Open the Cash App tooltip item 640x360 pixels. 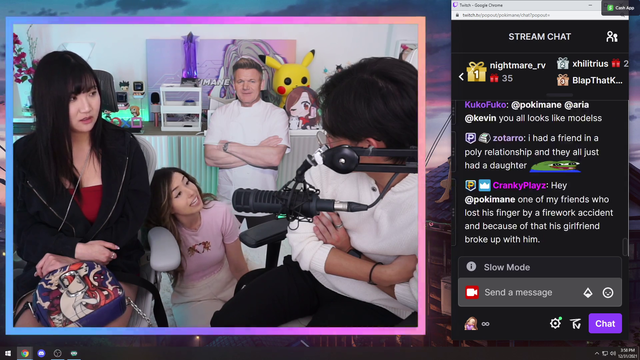[x=620, y=8]
